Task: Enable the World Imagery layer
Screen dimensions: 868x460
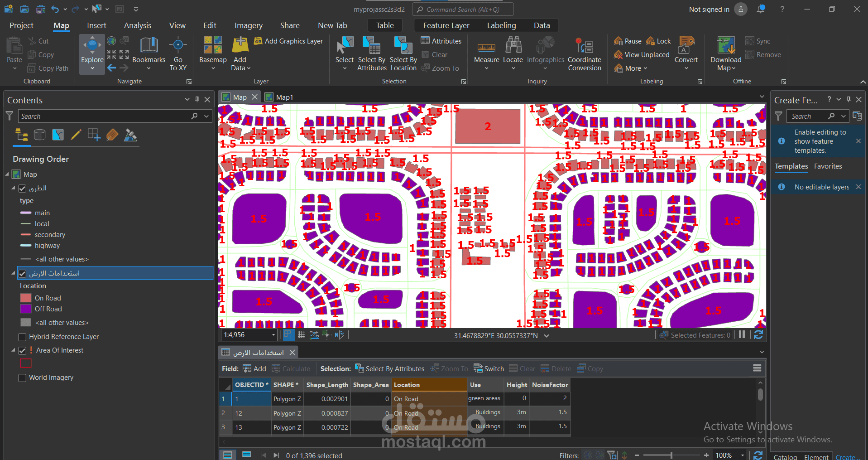Action: (x=22, y=378)
